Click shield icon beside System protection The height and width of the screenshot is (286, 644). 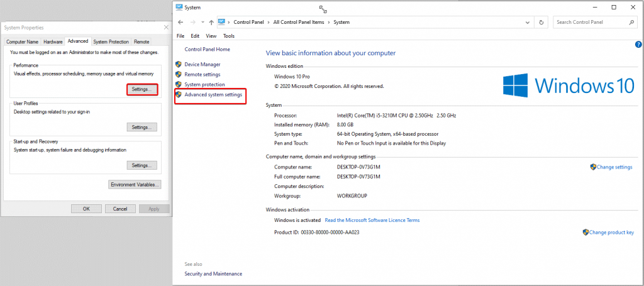(178, 84)
